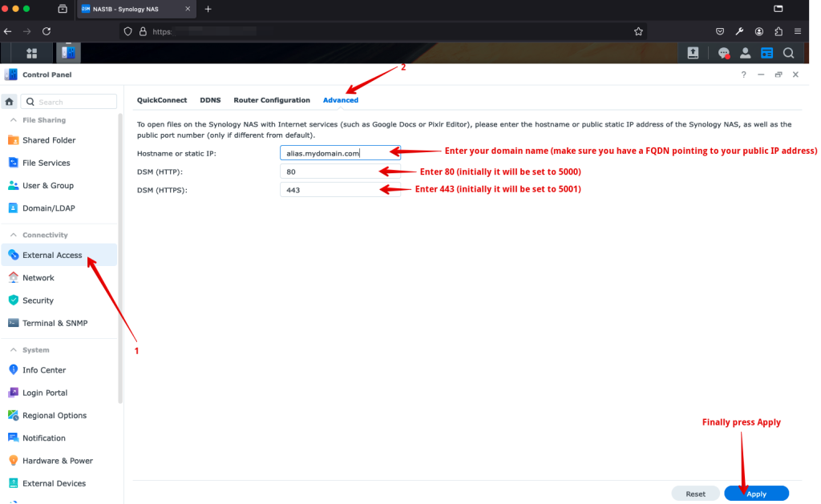Open a new browser tab
The height and width of the screenshot is (504, 821).
[208, 9]
